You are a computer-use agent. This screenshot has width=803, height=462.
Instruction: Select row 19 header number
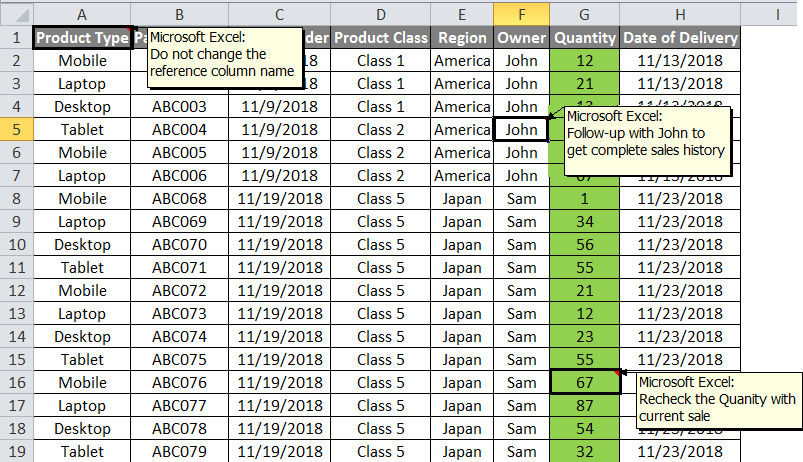click(x=17, y=451)
